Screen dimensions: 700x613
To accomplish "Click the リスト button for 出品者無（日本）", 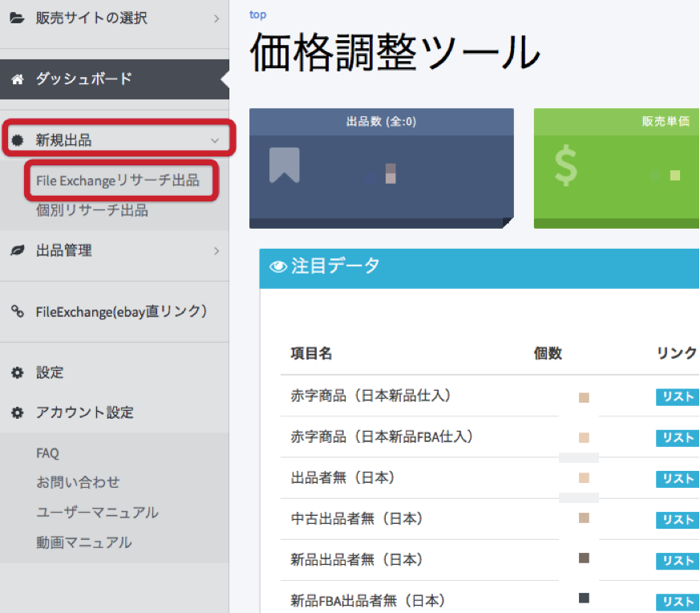I will click(678, 478).
